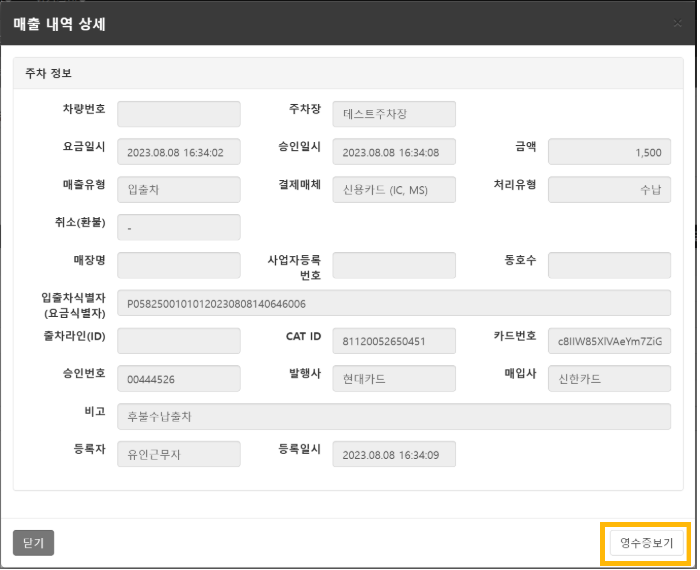Click the 결제매체 label
This screenshot has width=700, height=570.
[x=300, y=184]
